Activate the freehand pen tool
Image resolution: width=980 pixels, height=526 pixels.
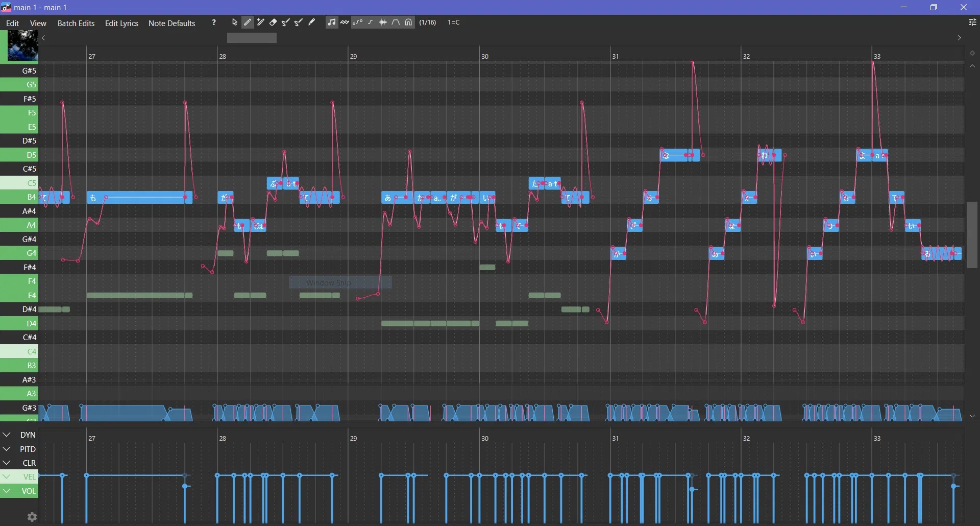tap(311, 22)
